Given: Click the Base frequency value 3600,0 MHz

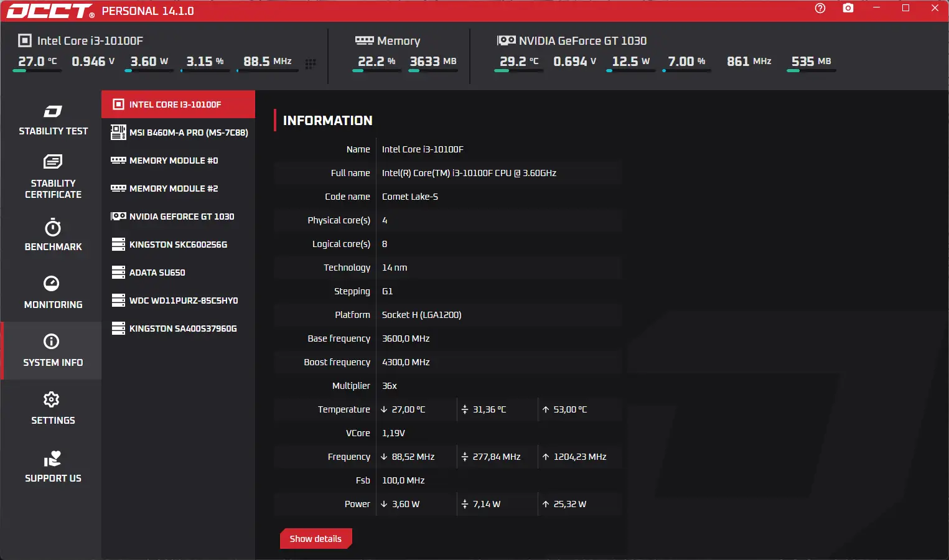Looking at the screenshot, I should point(406,338).
